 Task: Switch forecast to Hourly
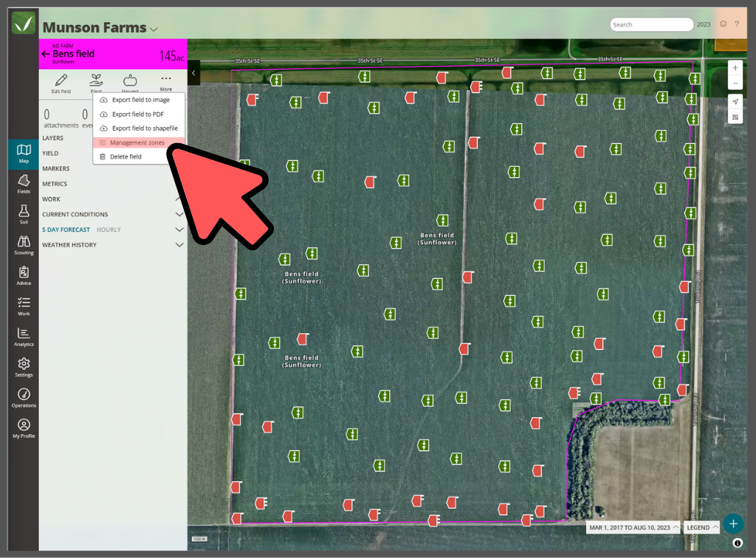tap(109, 230)
